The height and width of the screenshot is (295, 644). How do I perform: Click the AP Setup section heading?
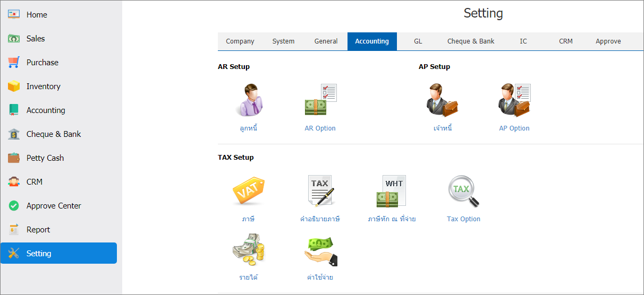pyautogui.click(x=434, y=67)
